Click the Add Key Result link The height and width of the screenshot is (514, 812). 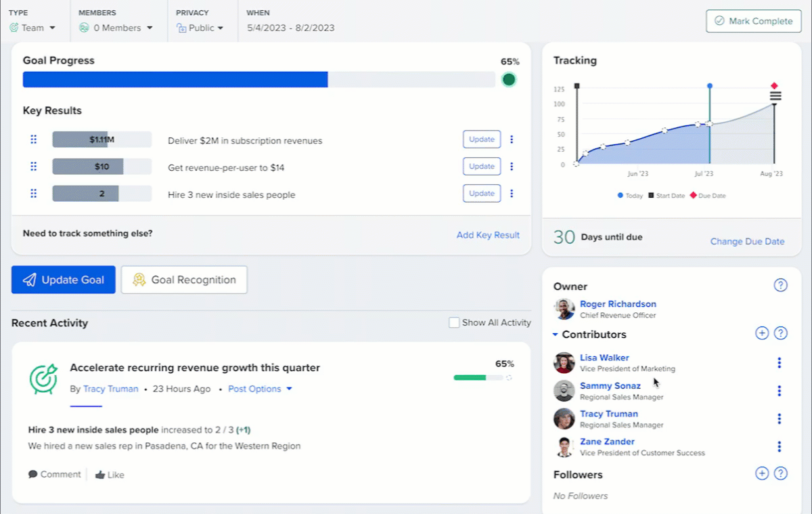(x=488, y=235)
